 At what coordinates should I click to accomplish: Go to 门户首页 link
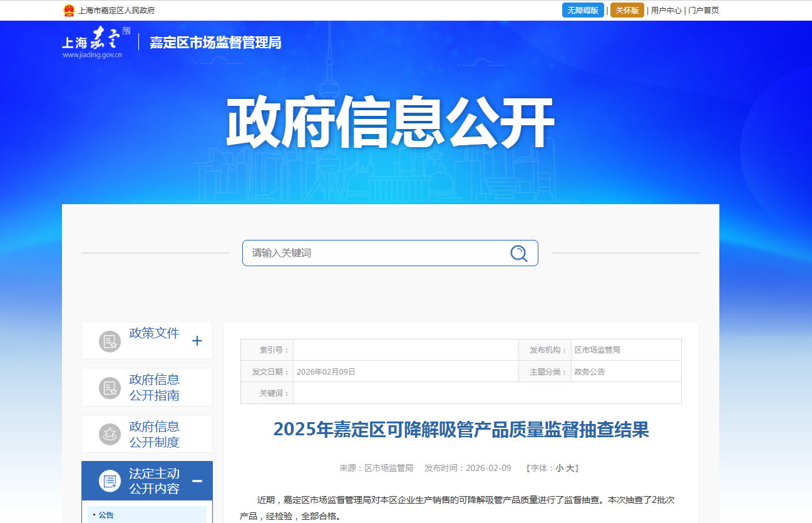click(704, 10)
